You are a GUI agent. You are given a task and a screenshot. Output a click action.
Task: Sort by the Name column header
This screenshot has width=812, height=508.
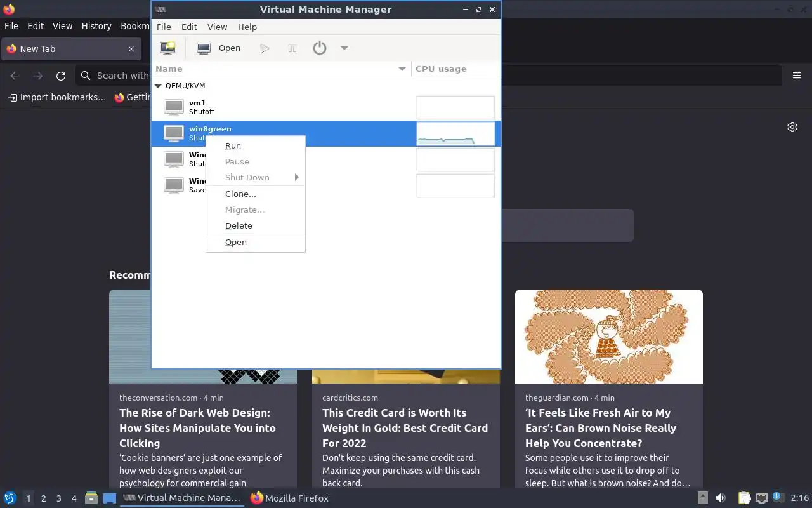281,69
